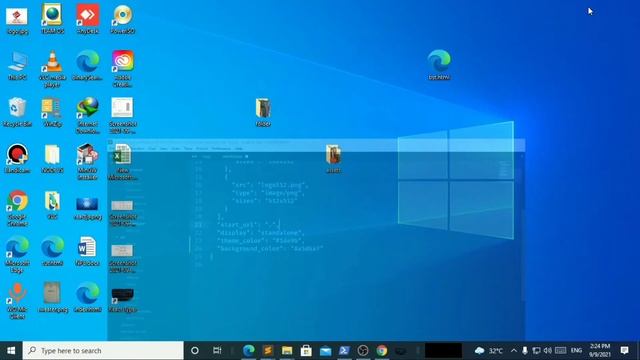The height and width of the screenshot is (360, 640).
Task: Click the taskbar search box
Action: [103, 351]
